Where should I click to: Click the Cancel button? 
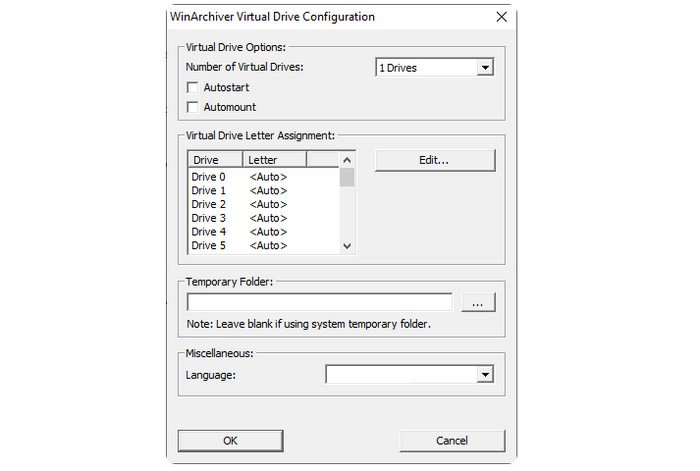click(452, 441)
